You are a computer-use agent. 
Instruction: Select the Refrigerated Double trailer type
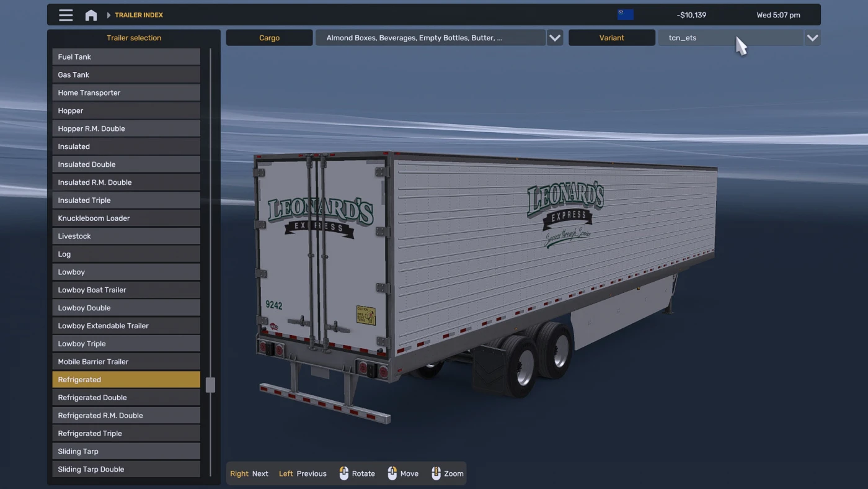click(126, 397)
